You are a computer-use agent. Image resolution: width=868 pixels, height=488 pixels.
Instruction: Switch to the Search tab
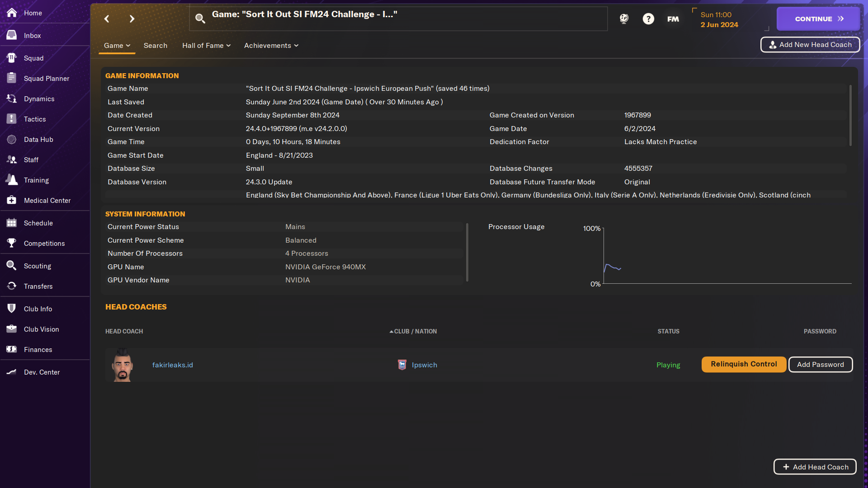click(x=155, y=45)
